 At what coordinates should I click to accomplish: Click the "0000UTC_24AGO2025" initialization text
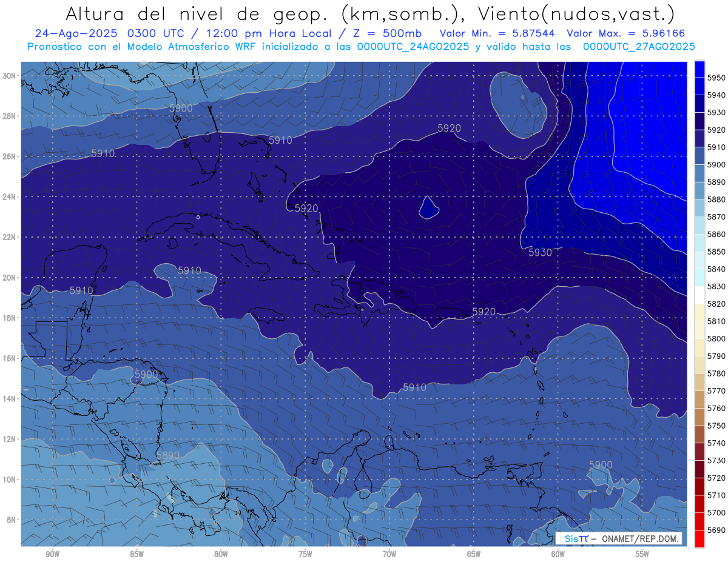click(413, 47)
